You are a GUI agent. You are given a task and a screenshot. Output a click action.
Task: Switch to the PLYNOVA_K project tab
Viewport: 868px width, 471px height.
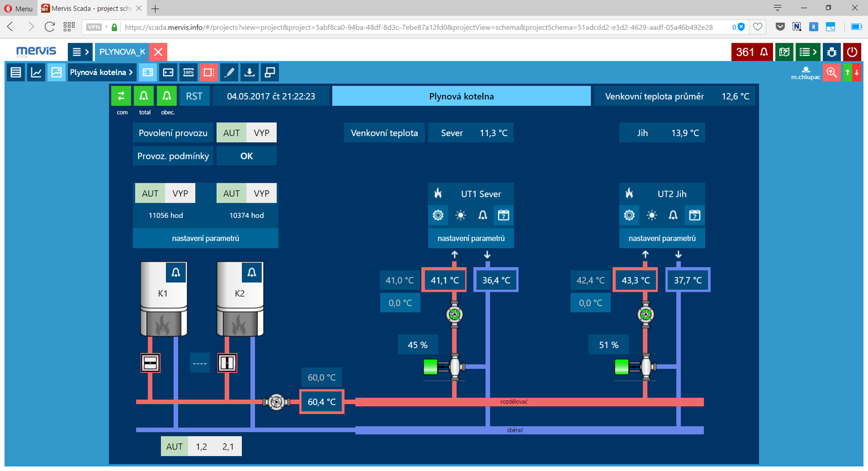pos(123,52)
